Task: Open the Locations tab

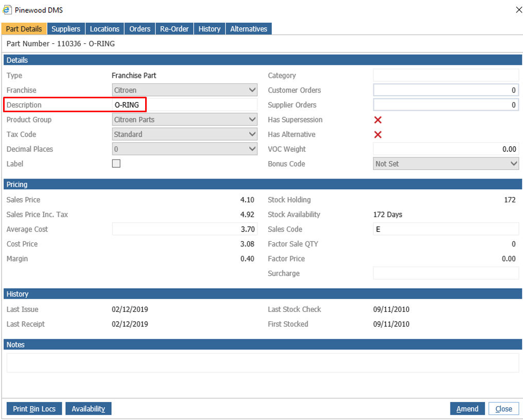Action: coord(104,28)
